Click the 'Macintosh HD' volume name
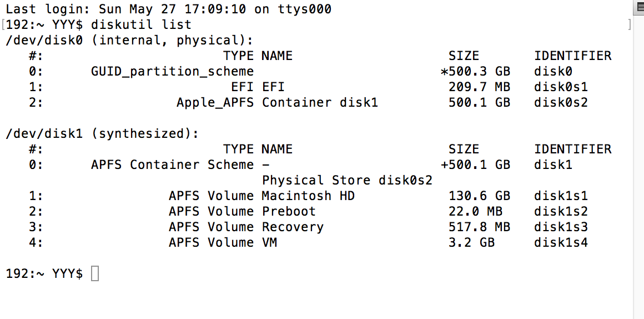This screenshot has height=319, width=644. (x=308, y=196)
